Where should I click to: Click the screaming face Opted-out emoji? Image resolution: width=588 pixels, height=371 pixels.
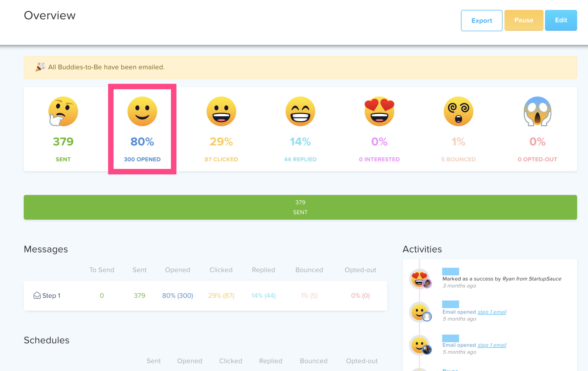537,111
